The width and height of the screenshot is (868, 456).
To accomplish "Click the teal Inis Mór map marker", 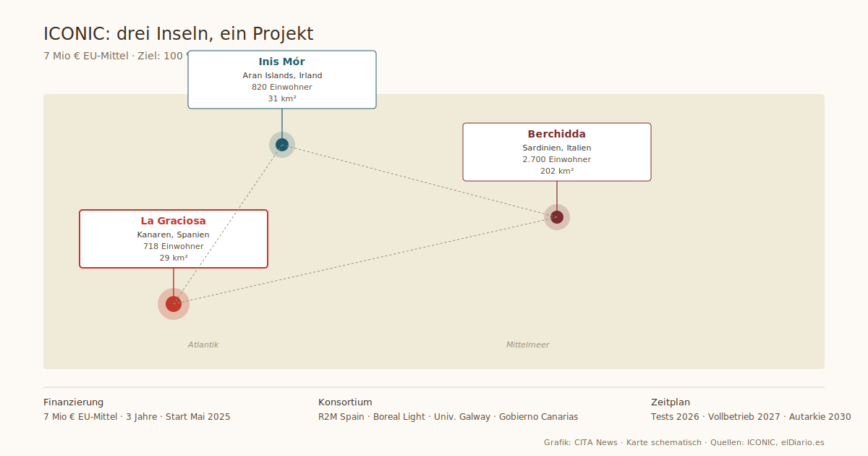I will click(x=282, y=145).
